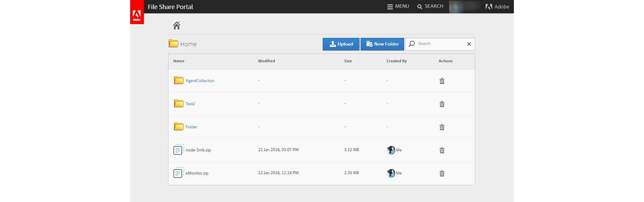This screenshot has width=644, height=202.
Task: Trash the eMonitor.zip file
Action: tap(442, 174)
